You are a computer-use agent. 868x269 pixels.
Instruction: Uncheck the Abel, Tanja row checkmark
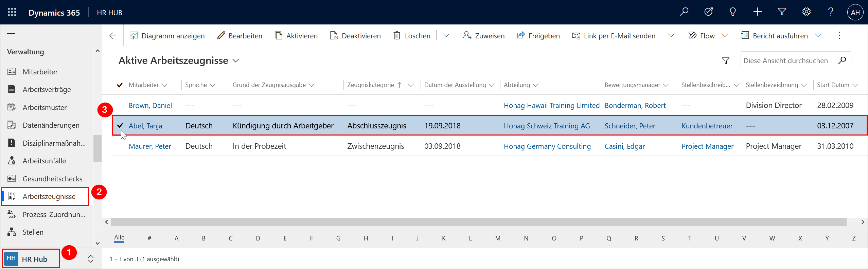(120, 126)
